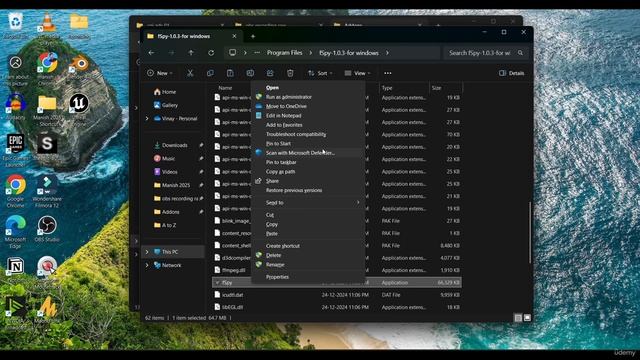Switch to details list view icon in status bar

coord(518,318)
